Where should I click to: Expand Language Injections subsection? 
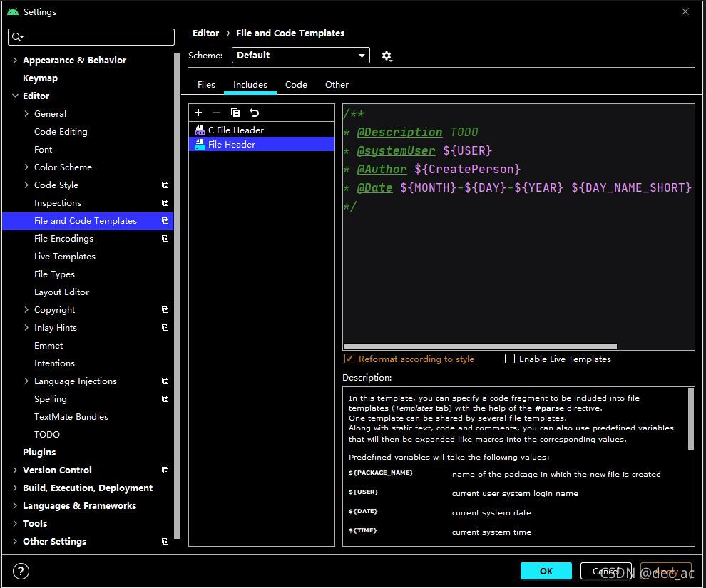[x=26, y=381]
